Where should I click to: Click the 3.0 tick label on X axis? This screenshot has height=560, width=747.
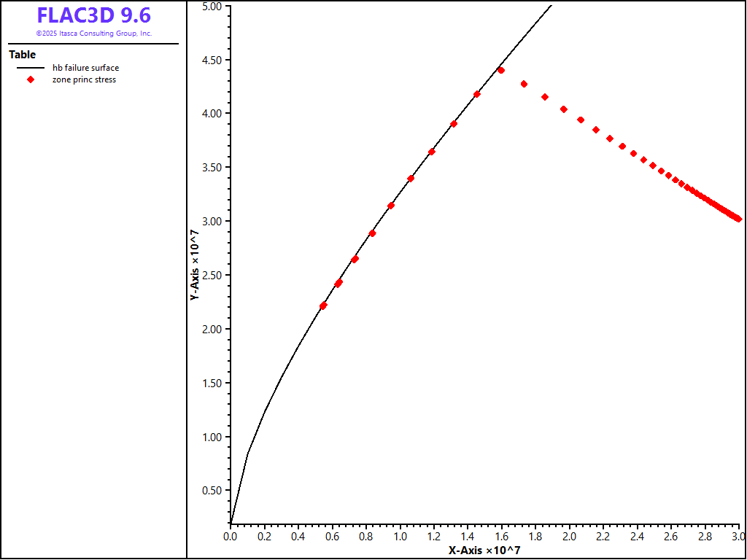pos(739,537)
